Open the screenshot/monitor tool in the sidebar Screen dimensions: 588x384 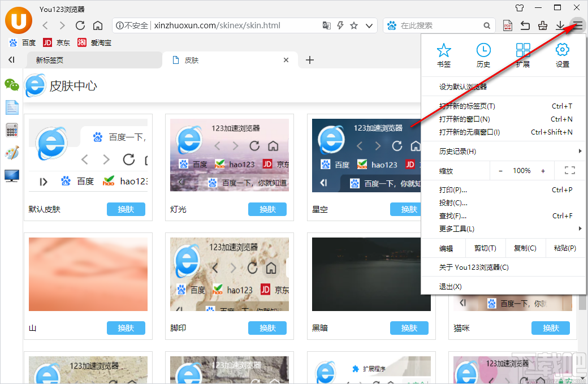[12, 175]
